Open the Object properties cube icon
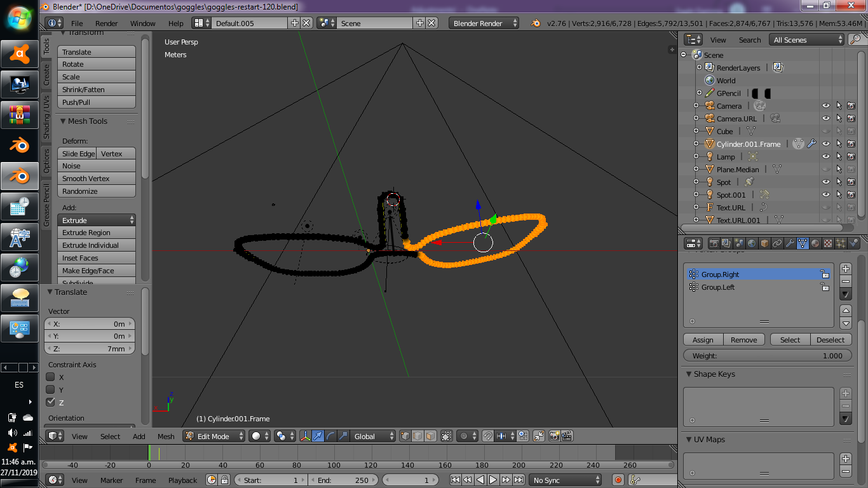This screenshot has height=488, width=868. [x=764, y=243]
